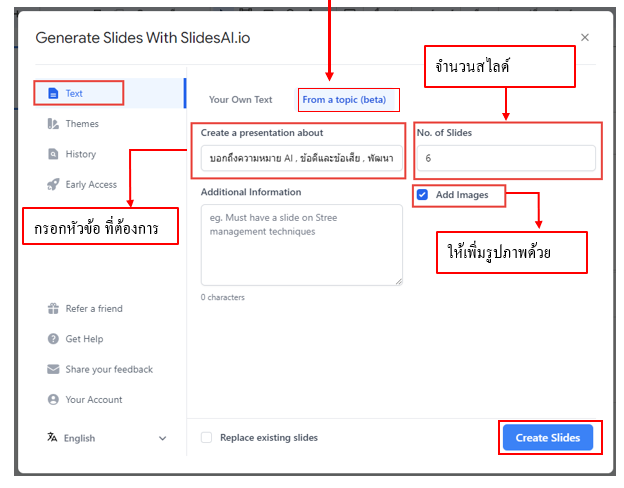Click the language translate icon
Image resolution: width=624 pixels, height=488 pixels.
pos(53,438)
